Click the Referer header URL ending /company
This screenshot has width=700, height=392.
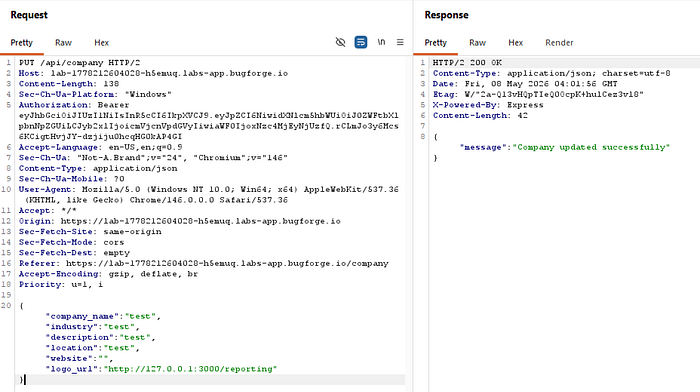click(x=227, y=263)
